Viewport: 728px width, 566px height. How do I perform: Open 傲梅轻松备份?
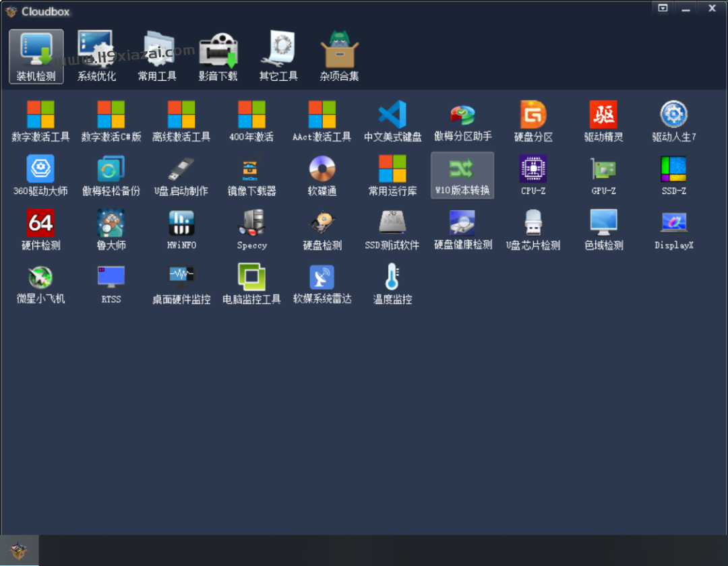point(111,175)
